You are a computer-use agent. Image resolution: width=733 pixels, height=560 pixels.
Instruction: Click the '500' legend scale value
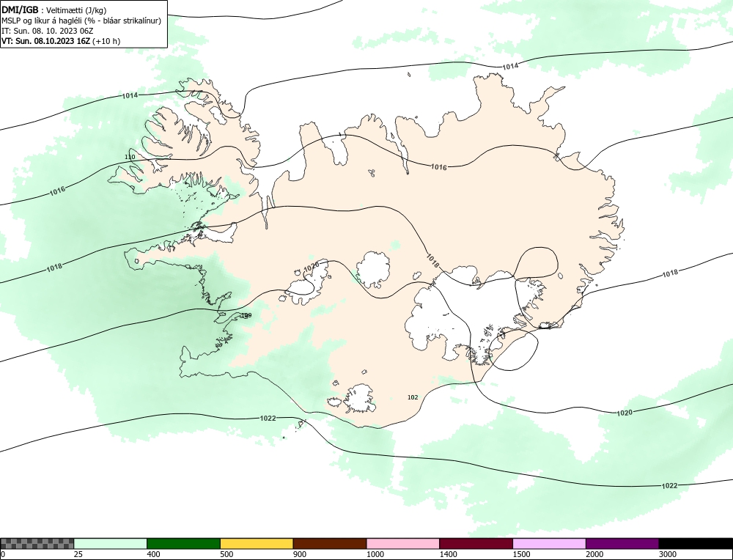tap(226, 554)
